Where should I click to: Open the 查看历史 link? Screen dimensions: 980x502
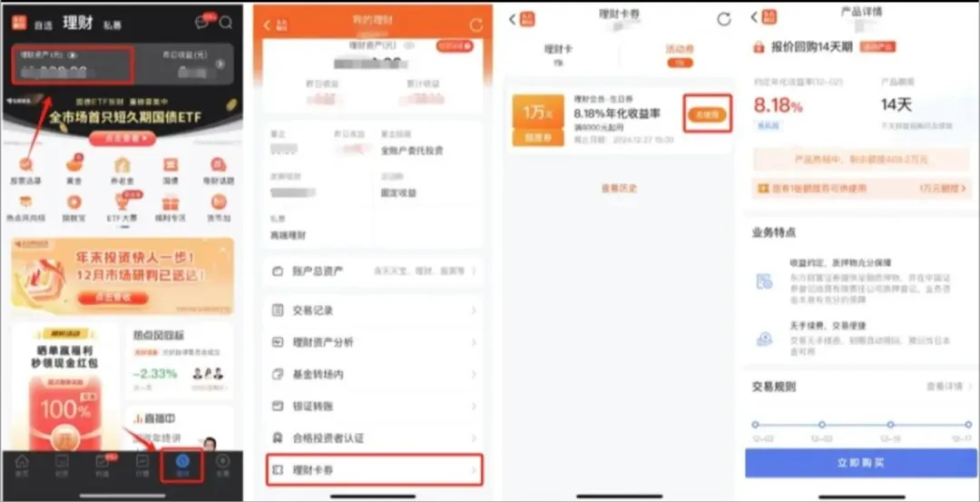coord(619,188)
